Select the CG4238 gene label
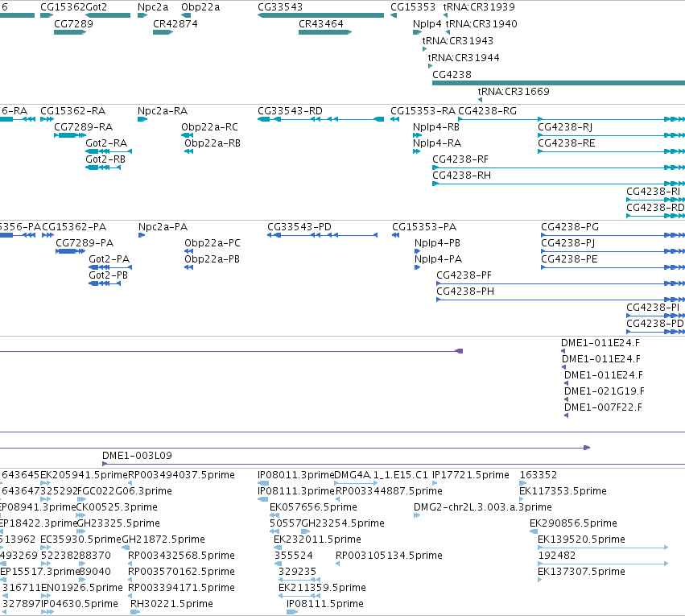The height and width of the screenshot is (616, 685). point(452,75)
